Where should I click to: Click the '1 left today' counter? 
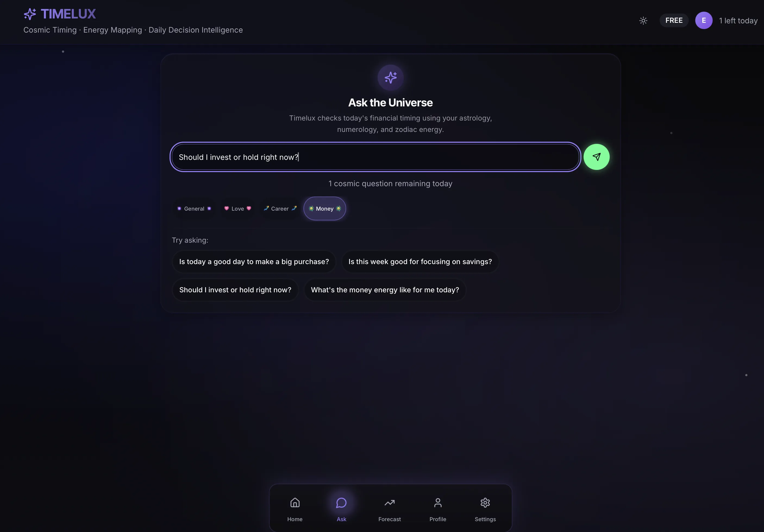click(x=738, y=21)
